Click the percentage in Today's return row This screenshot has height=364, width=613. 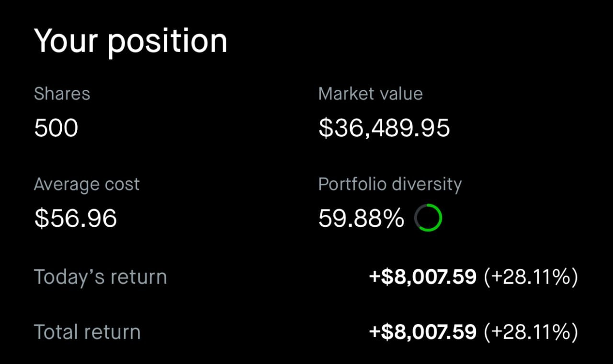pyautogui.click(x=531, y=277)
